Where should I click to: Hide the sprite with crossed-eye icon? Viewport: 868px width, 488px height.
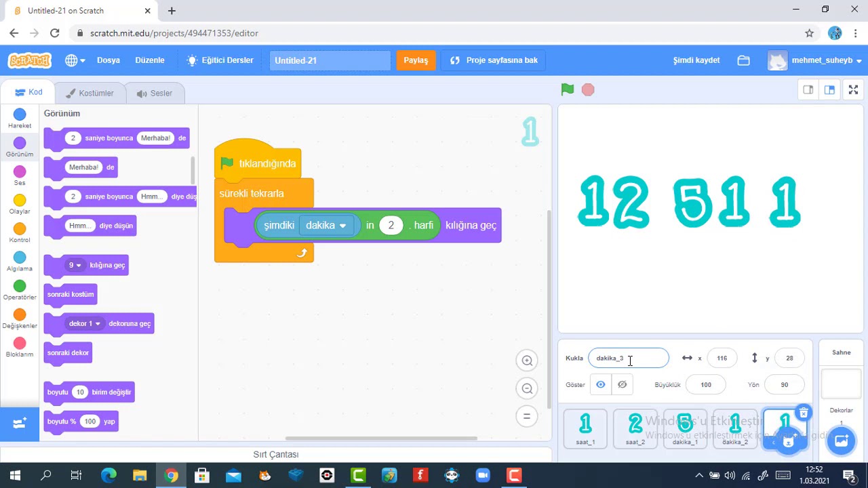[622, 384]
